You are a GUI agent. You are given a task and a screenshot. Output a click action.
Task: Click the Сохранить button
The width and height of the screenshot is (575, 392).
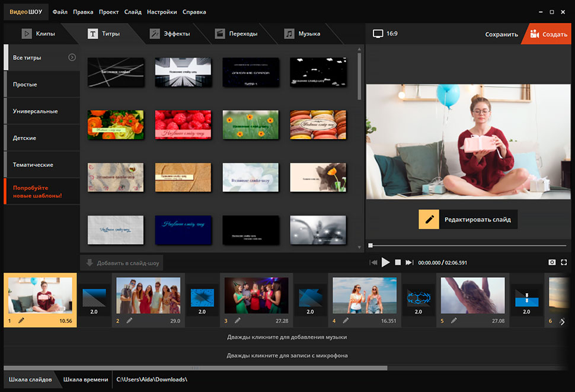tap(501, 34)
